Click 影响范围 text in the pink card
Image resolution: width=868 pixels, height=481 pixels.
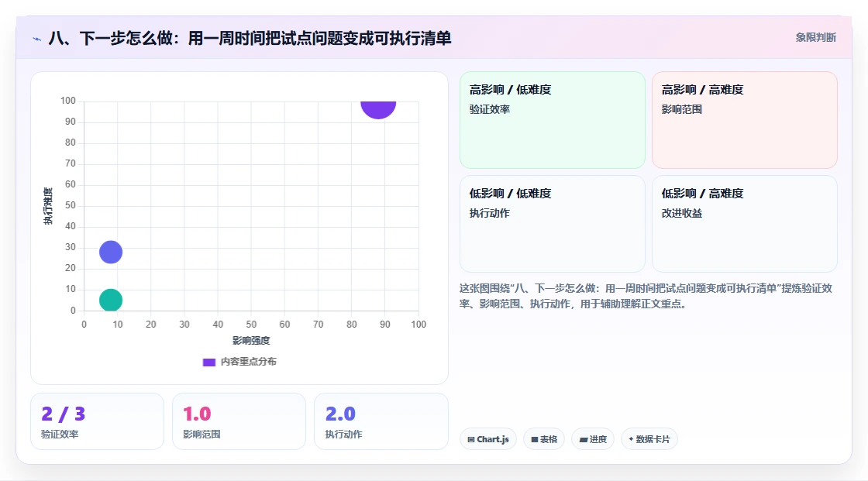coord(682,109)
